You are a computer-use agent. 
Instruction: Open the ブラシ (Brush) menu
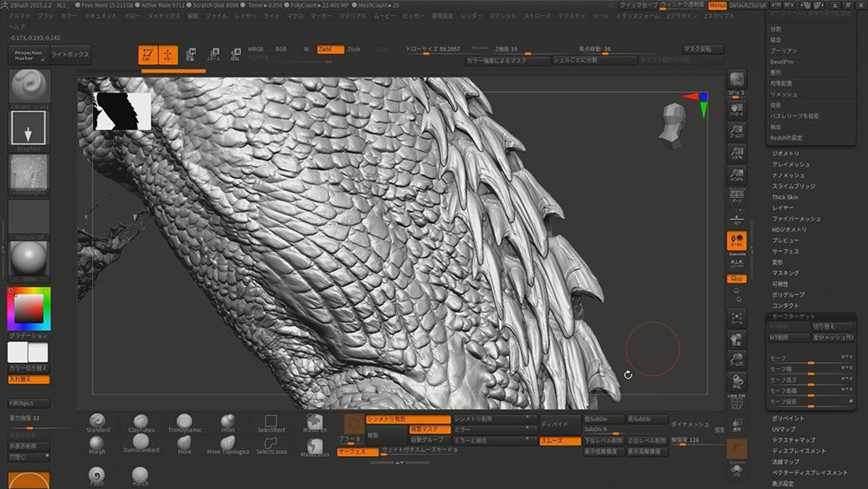click(x=46, y=17)
